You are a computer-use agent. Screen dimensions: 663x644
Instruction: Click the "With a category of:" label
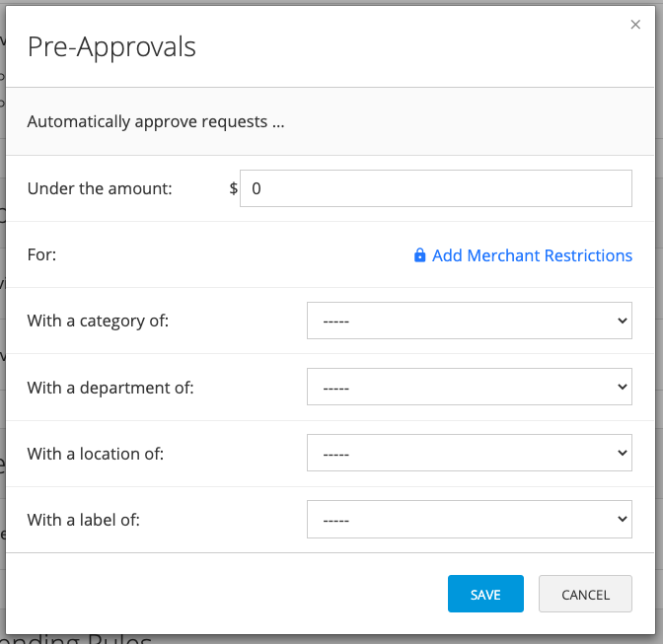point(99,321)
